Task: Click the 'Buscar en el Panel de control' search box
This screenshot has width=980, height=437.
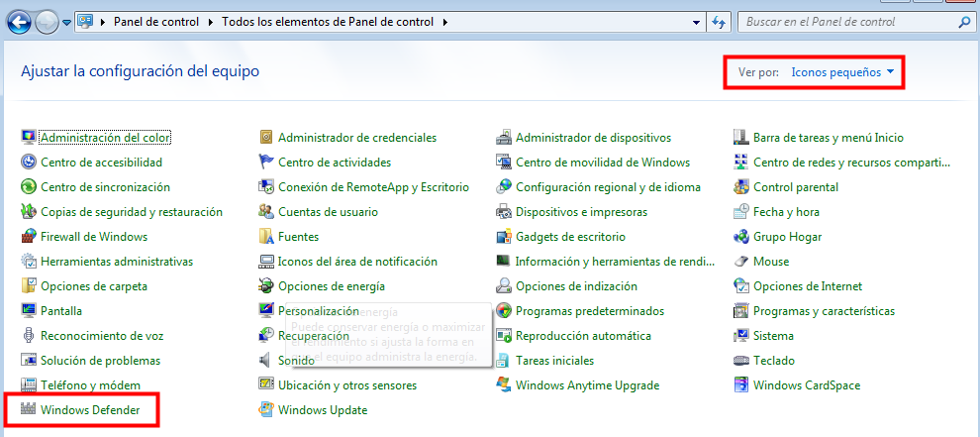Action: 846,21
